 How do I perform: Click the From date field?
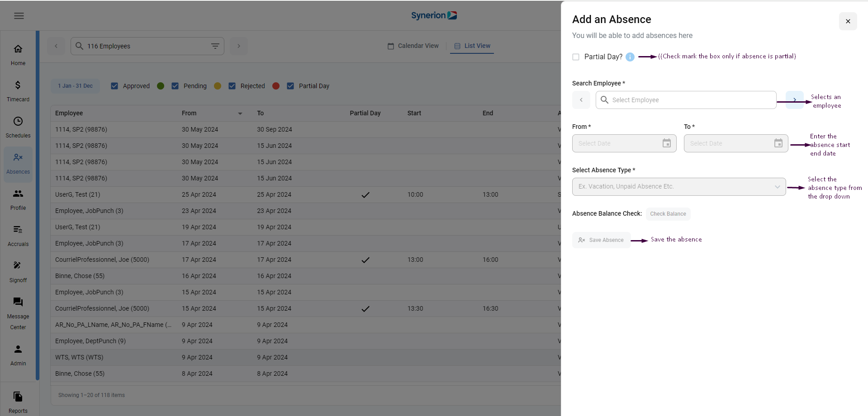(x=624, y=143)
